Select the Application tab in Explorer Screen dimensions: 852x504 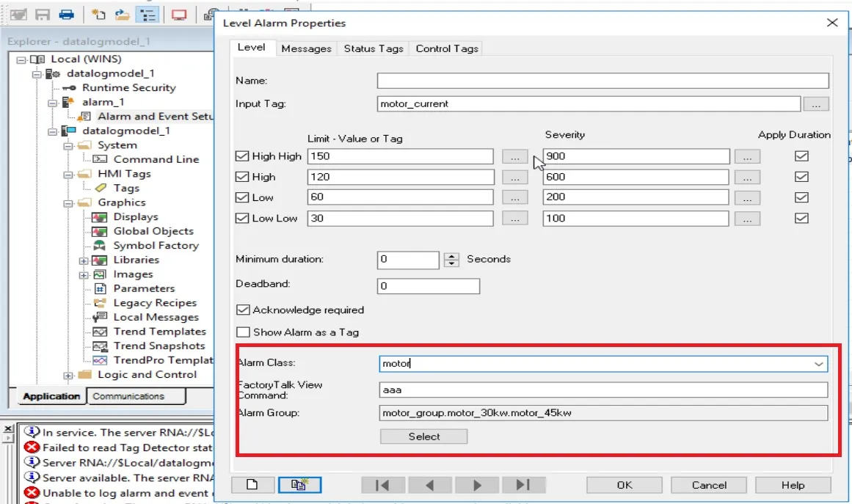click(x=51, y=396)
